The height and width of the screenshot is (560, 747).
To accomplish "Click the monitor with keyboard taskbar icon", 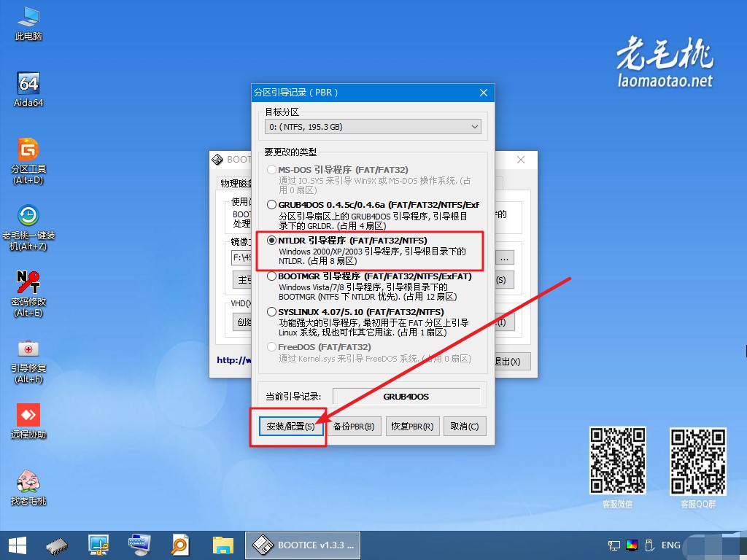I will point(139,545).
